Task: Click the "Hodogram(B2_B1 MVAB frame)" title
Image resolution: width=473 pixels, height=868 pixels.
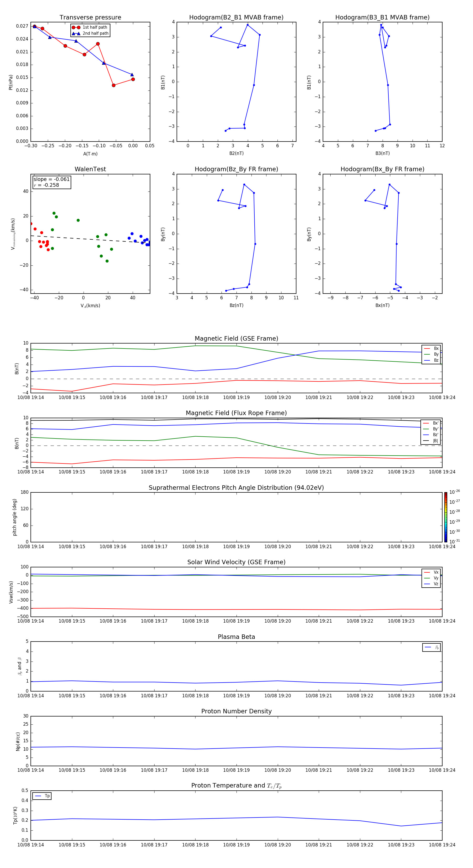Action: [236, 17]
